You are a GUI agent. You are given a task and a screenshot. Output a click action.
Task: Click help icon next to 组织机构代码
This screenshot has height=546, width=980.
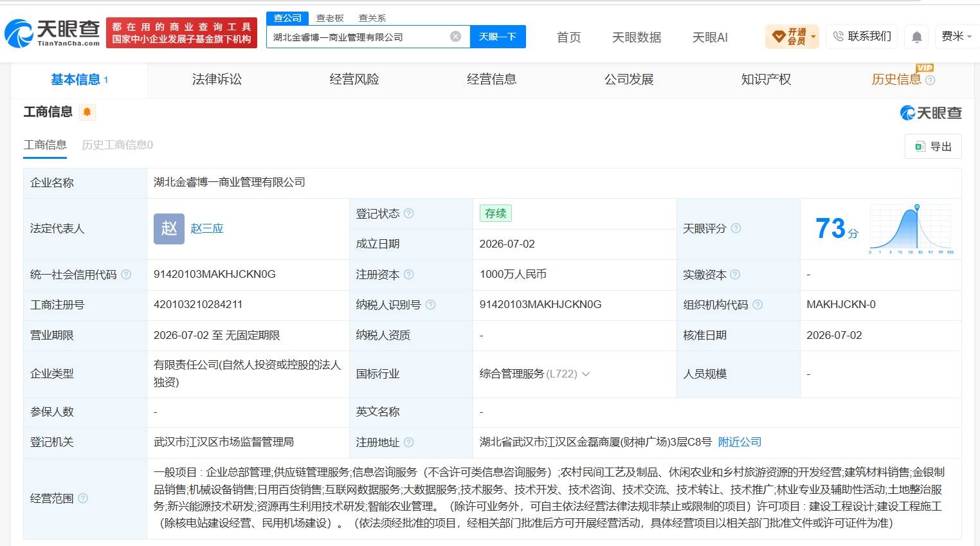tap(758, 305)
